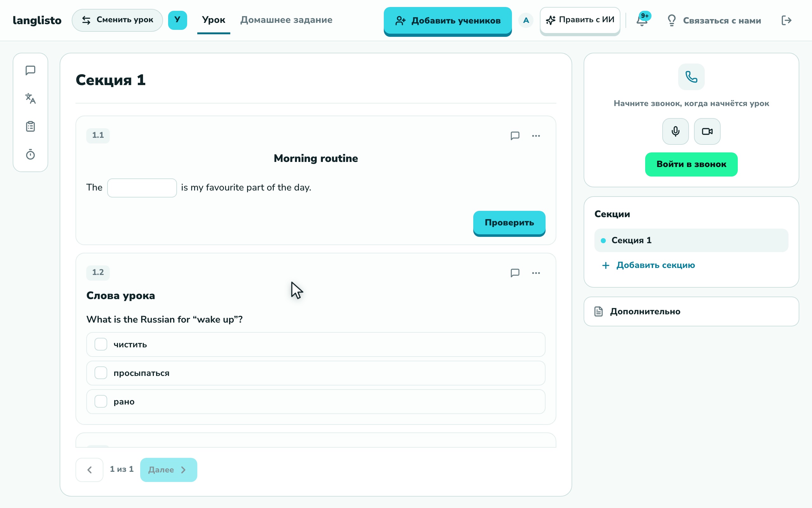Screen dimensions: 812x508
Task: Toggle the camera button
Action: [x=707, y=131]
